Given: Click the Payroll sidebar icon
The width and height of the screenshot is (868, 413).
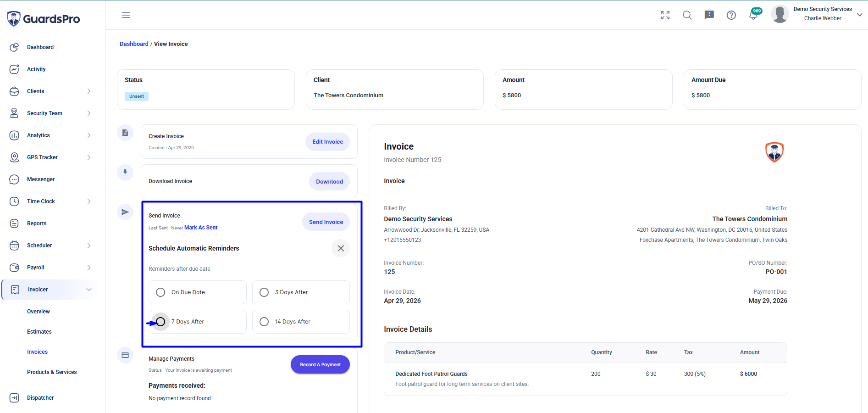Looking at the screenshot, I should [14, 268].
